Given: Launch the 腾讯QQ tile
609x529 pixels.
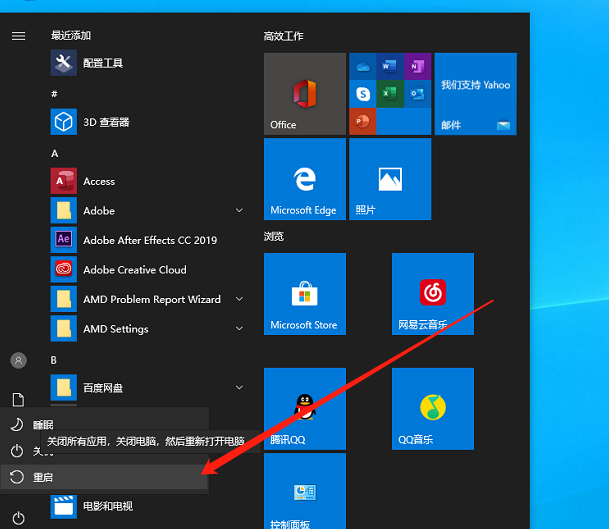Looking at the screenshot, I should 305,409.
